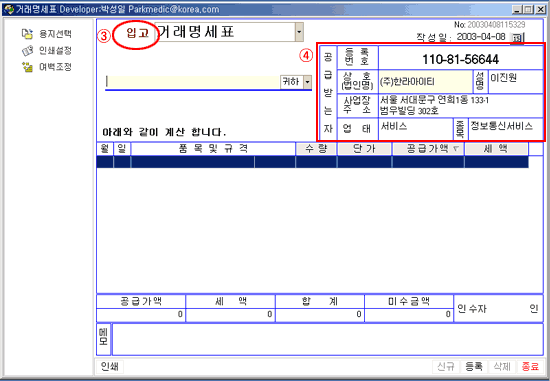Click the 용지선택 paper selection icon
The width and height of the screenshot is (550, 381).
(27, 34)
